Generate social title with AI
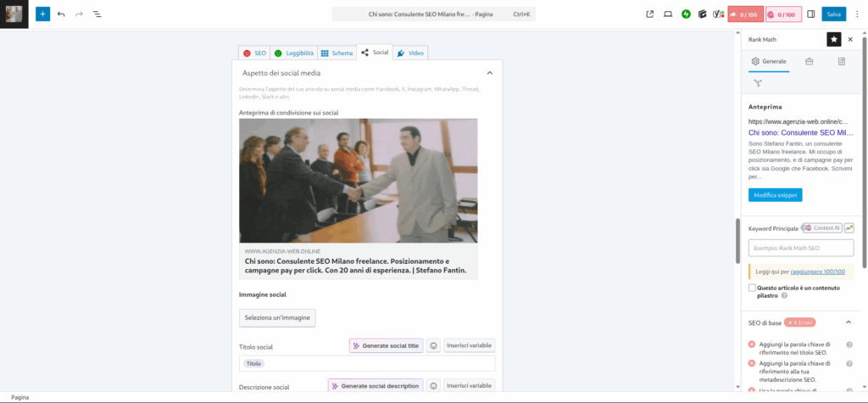Viewport: 868px width, 403px height. [387, 345]
